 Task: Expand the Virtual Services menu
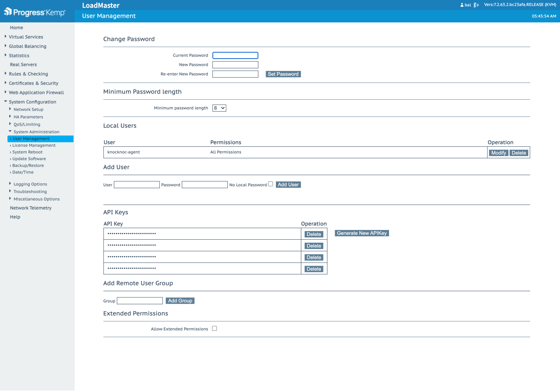[26, 37]
